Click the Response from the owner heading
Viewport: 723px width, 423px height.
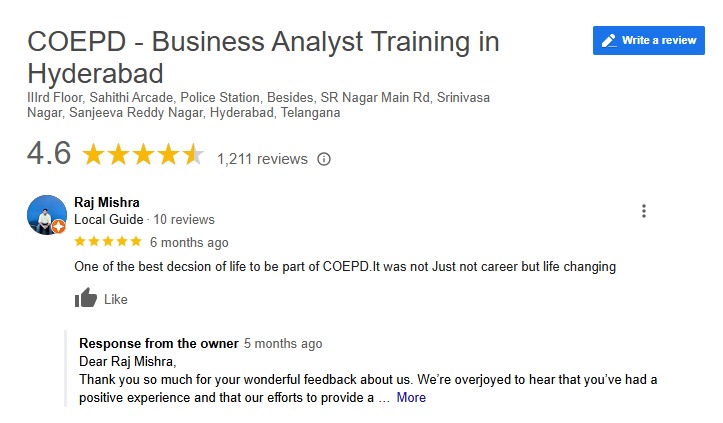[x=158, y=343]
